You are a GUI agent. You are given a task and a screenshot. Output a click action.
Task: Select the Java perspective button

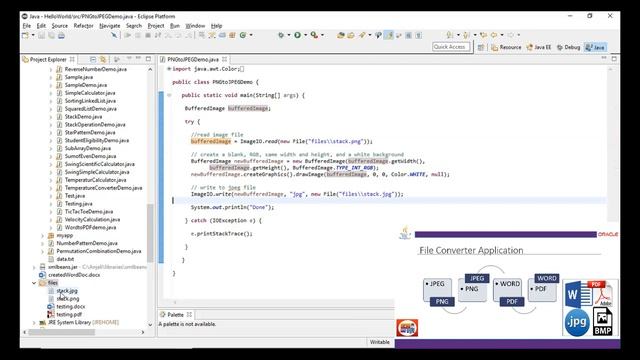(595, 47)
